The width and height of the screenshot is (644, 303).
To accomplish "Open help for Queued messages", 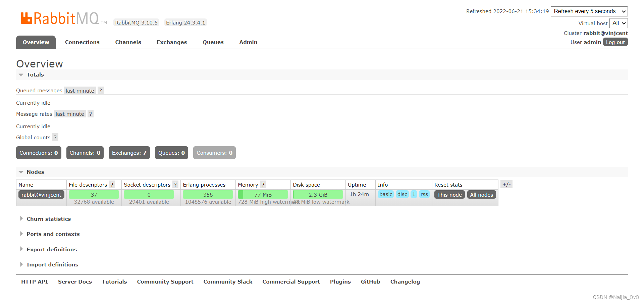I will click(x=101, y=91).
